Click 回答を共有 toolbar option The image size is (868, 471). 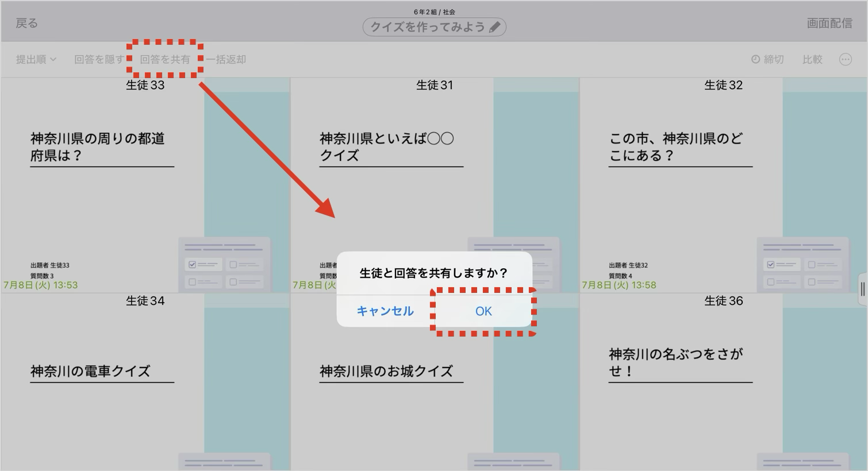point(165,59)
